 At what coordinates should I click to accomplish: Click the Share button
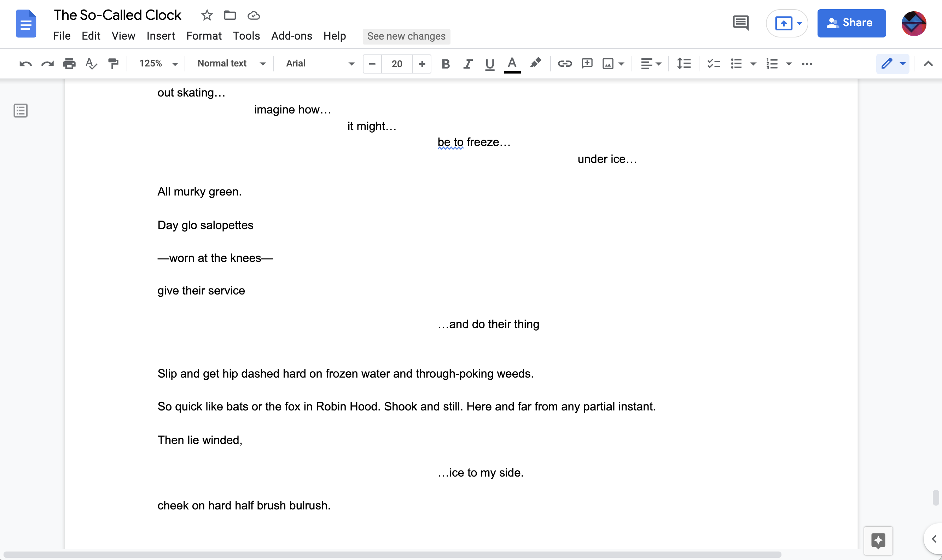point(851,23)
